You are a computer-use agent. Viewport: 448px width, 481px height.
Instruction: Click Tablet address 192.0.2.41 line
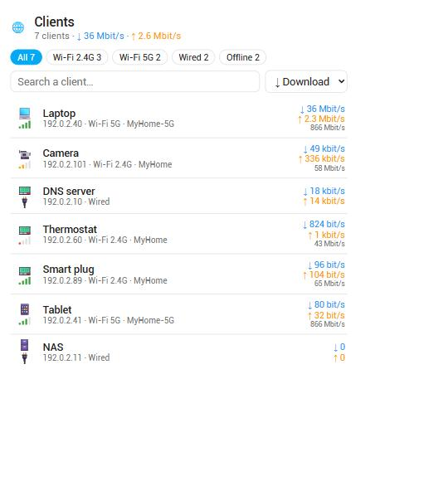pyautogui.click(x=109, y=320)
